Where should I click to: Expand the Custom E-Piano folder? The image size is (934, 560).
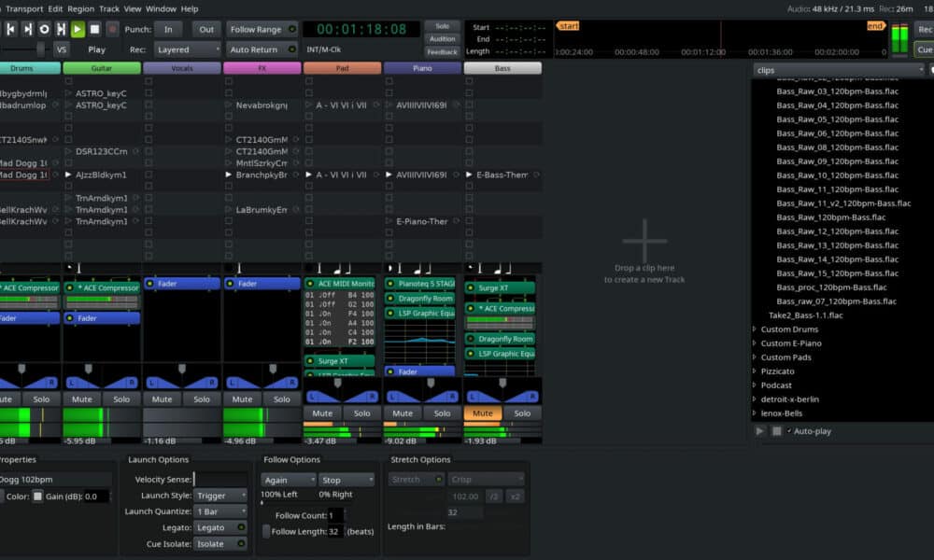755,343
